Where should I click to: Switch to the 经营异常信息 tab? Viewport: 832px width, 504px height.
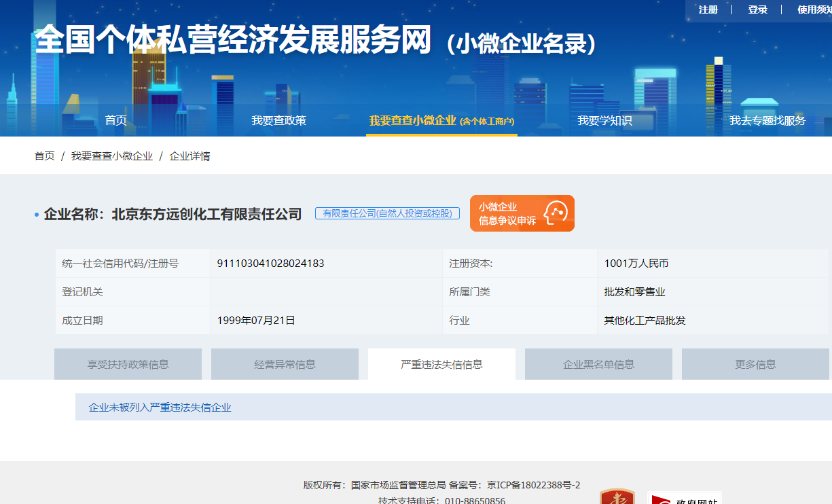(285, 364)
